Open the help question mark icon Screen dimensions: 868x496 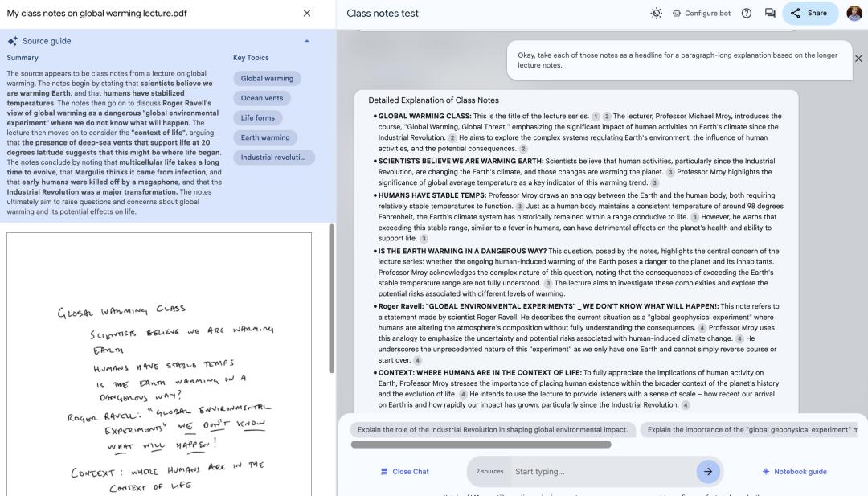click(747, 14)
